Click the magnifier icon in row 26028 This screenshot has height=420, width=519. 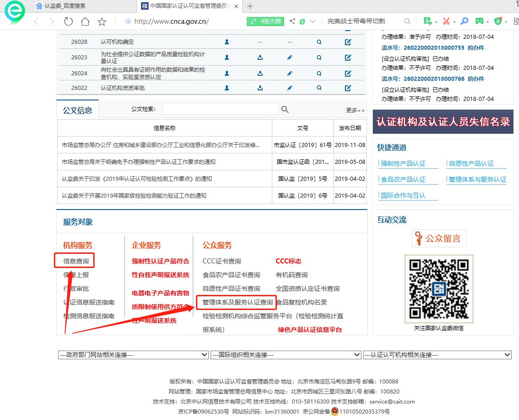[319, 42]
